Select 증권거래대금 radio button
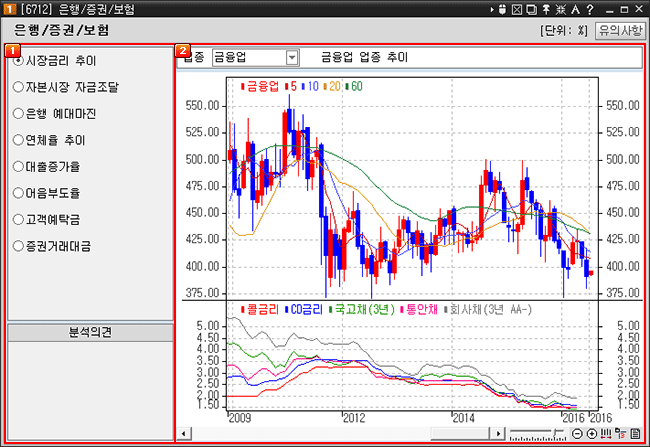The width and height of the screenshot is (650, 447). [x=18, y=246]
